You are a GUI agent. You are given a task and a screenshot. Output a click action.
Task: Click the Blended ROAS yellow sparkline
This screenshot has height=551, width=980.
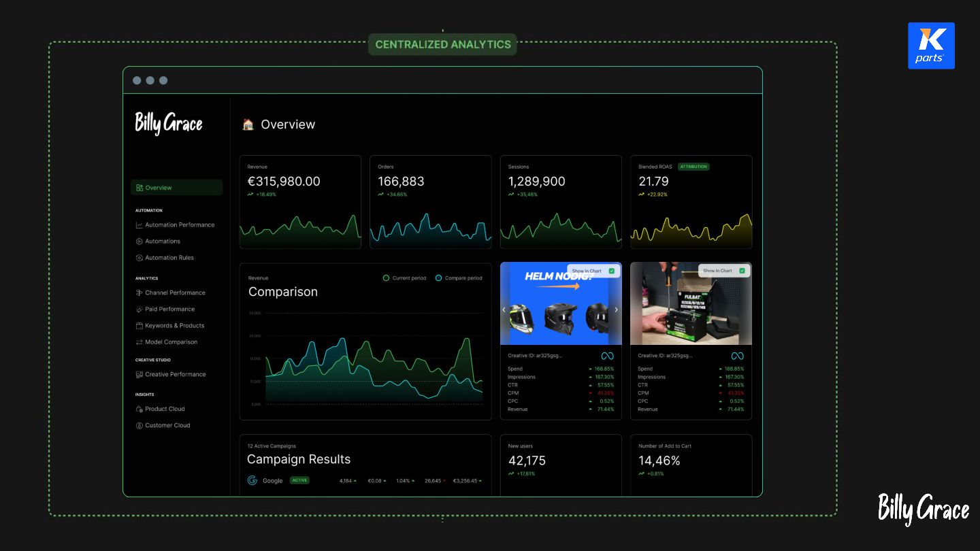pos(691,231)
